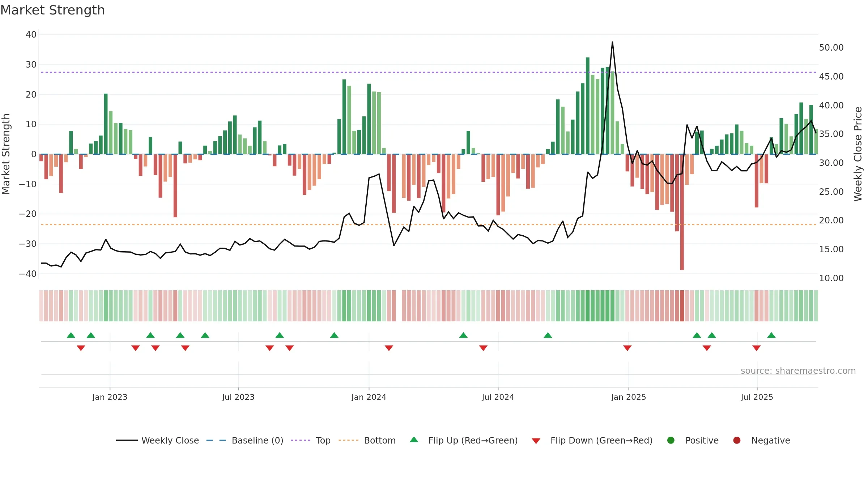
Task: Toggle the Baseline (0) legend label
Action: click(258, 441)
